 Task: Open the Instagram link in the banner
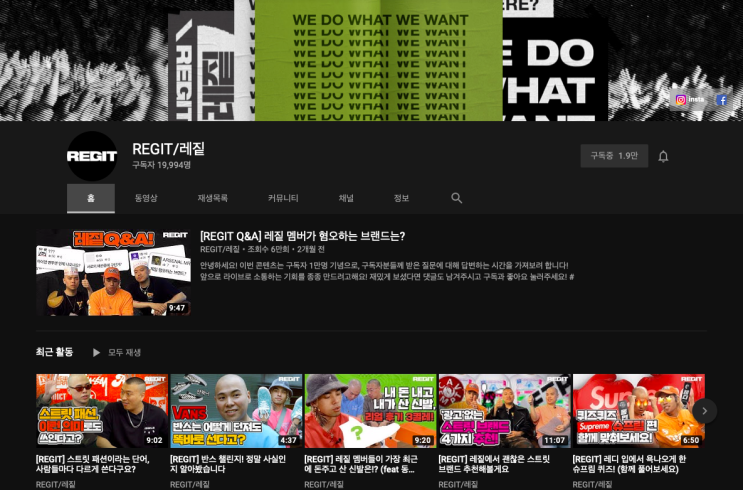click(690, 100)
